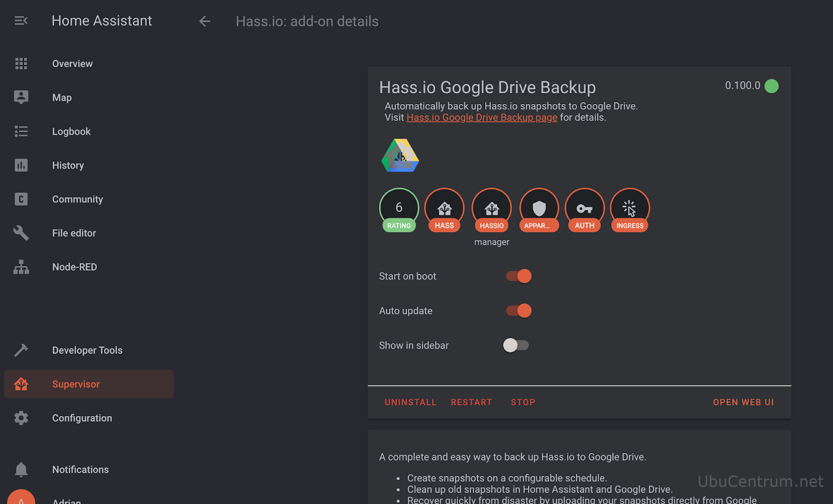Open Logbook in the sidebar

pos(89,131)
